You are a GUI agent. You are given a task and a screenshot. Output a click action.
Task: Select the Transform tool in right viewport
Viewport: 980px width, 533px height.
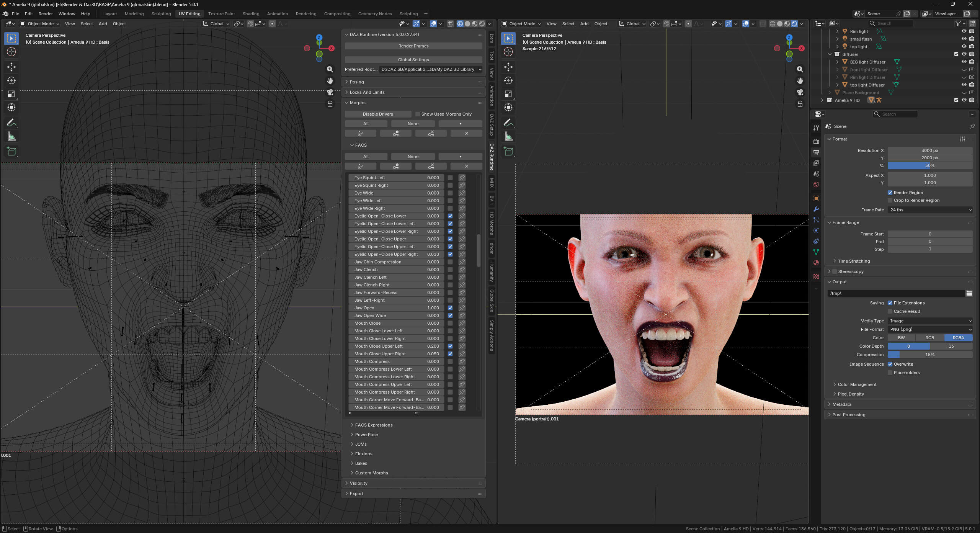508,108
